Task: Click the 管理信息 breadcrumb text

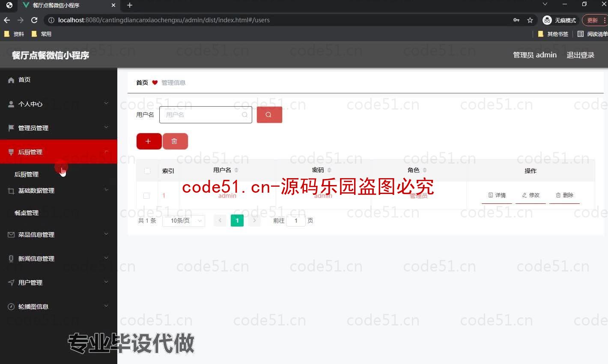Action: pyautogui.click(x=173, y=83)
